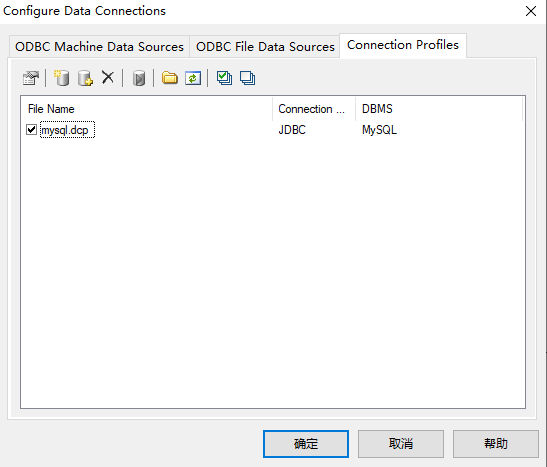
Task: Open the Properties toolbar icon
Action: point(31,78)
